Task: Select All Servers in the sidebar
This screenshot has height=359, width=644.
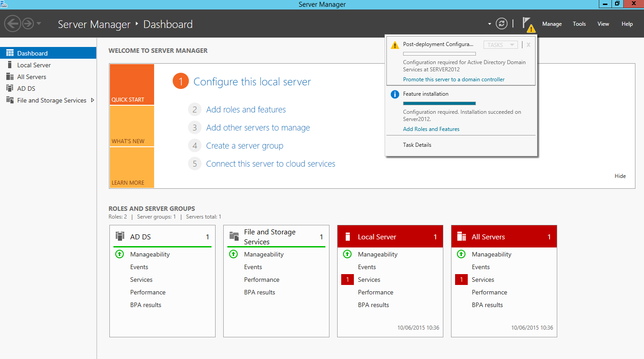Action: tap(48, 77)
